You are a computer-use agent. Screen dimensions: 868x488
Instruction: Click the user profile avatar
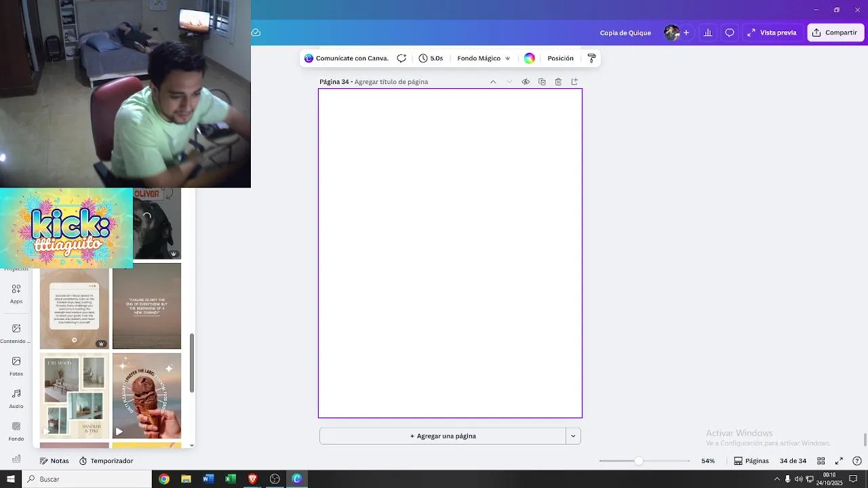click(x=671, y=33)
